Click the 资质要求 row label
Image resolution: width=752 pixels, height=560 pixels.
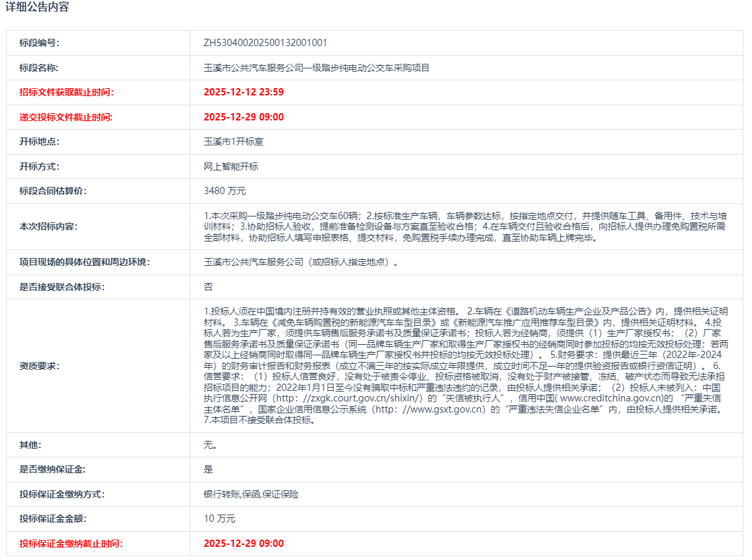[x=39, y=366]
